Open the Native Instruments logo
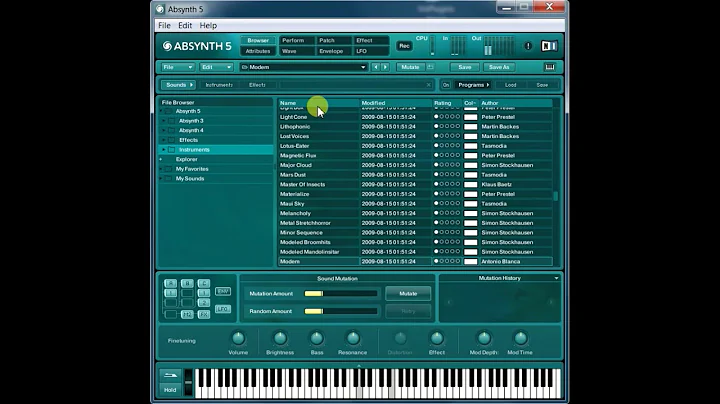The height and width of the screenshot is (404, 720). click(x=549, y=46)
